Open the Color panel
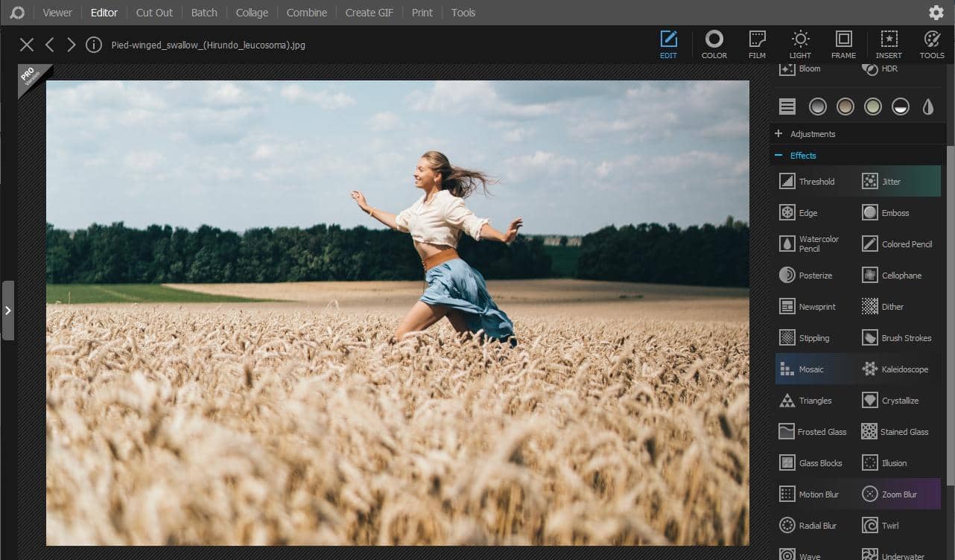This screenshot has height=560, width=955. [714, 44]
